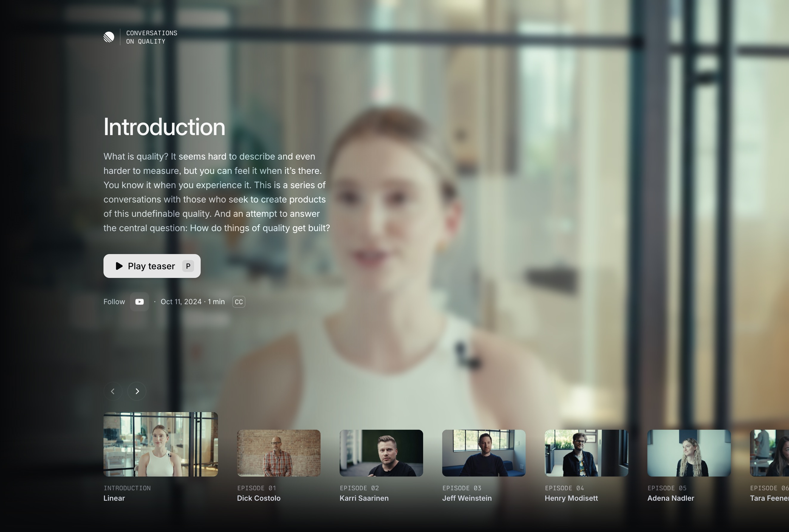Click the Play teaser button

151,266
